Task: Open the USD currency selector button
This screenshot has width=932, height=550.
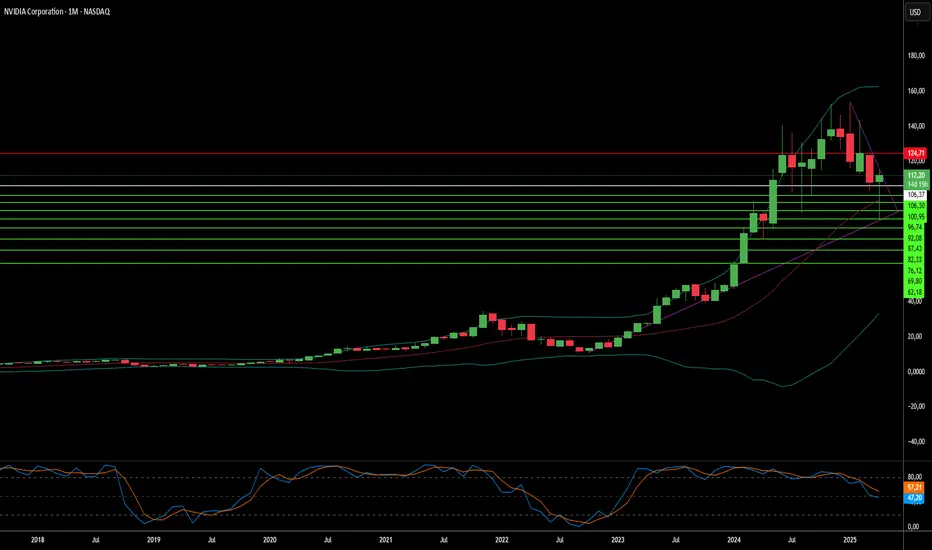Action: (x=915, y=12)
